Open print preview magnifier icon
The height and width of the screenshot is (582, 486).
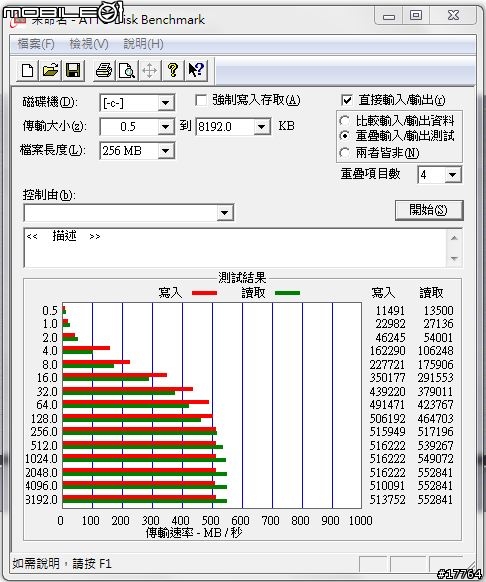(127, 70)
